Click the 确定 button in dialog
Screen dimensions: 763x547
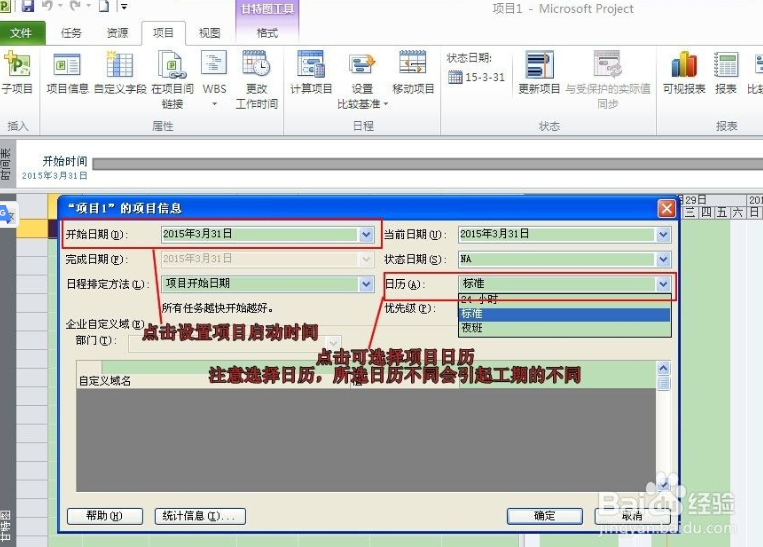(x=544, y=516)
